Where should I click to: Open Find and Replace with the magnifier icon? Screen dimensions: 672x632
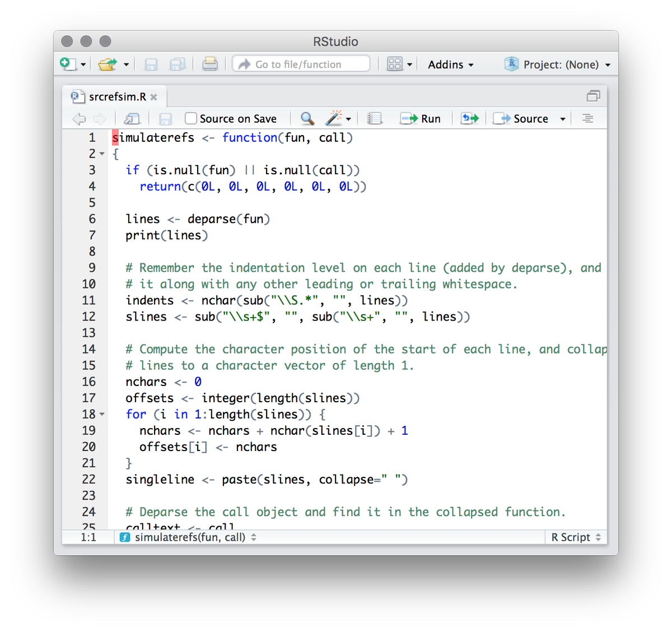(306, 118)
